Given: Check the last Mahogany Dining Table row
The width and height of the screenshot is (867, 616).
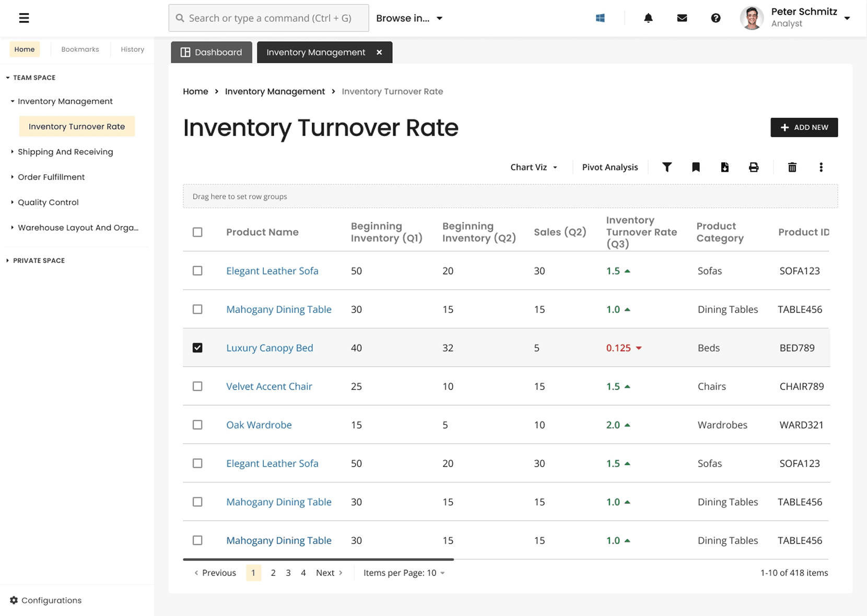Looking at the screenshot, I should pyautogui.click(x=197, y=540).
